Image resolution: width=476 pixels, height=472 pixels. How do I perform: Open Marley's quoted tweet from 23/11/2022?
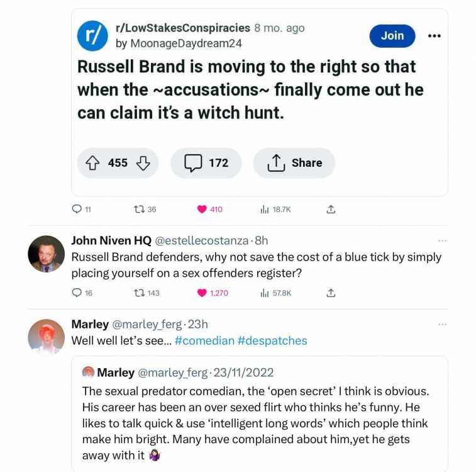point(260,414)
